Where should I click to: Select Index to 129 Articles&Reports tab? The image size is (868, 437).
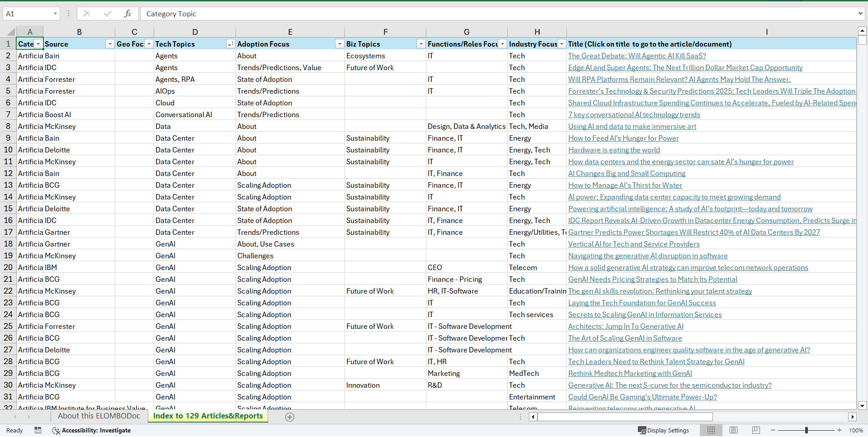[x=208, y=416]
